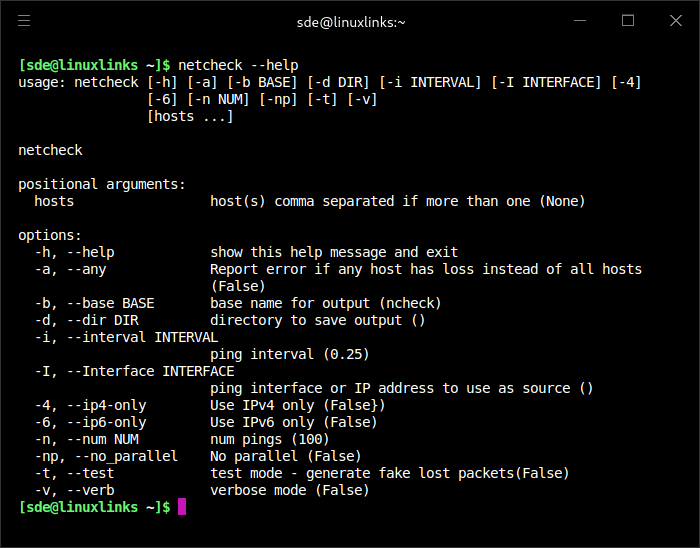
Task: Click the last green prompt at bottom
Action: (94, 507)
